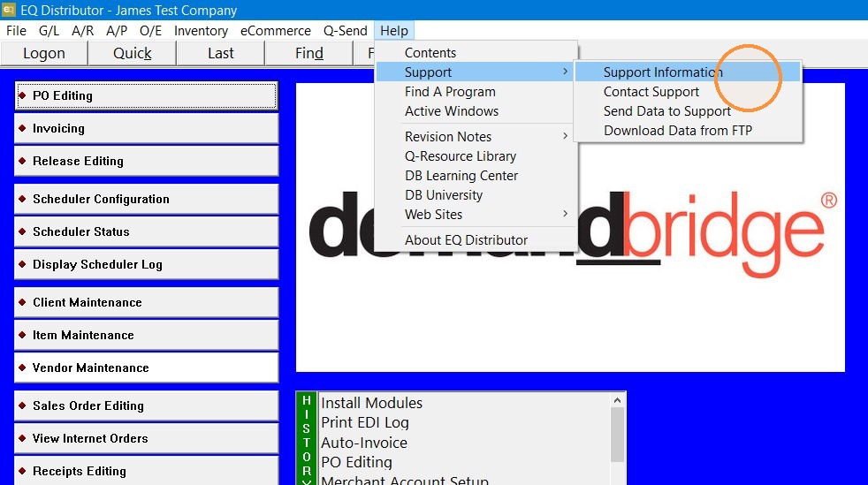Select PO Editing in history list
Image resolution: width=868 pixels, height=485 pixels.
tap(356, 462)
